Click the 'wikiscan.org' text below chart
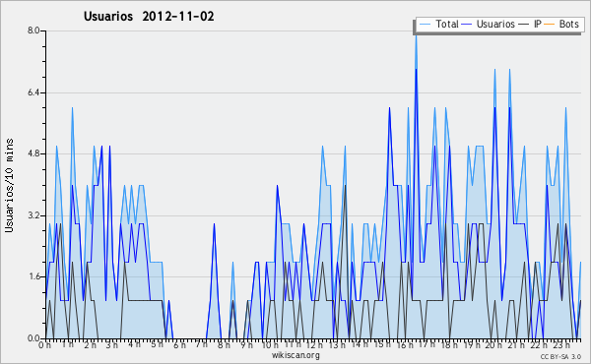 point(295,355)
